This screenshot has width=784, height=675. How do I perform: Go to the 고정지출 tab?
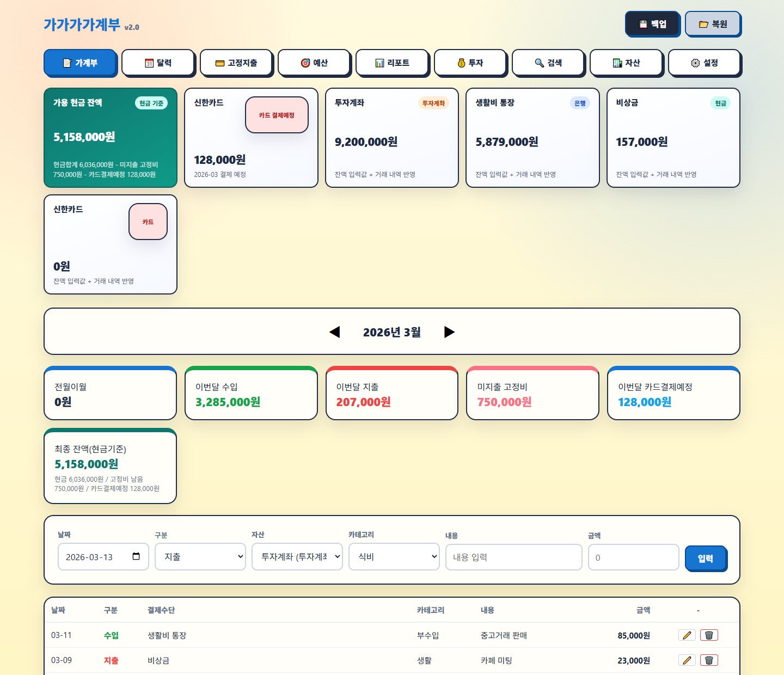pos(236,63)
